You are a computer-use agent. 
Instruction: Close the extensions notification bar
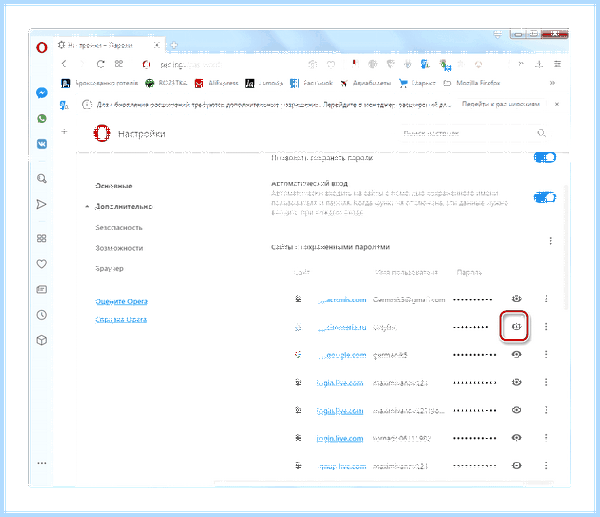pos(557,104)
